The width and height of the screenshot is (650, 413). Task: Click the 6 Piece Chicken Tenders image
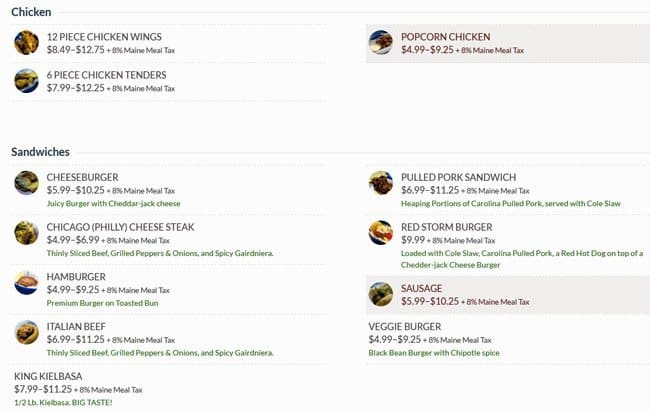click(x=27, y=81)
